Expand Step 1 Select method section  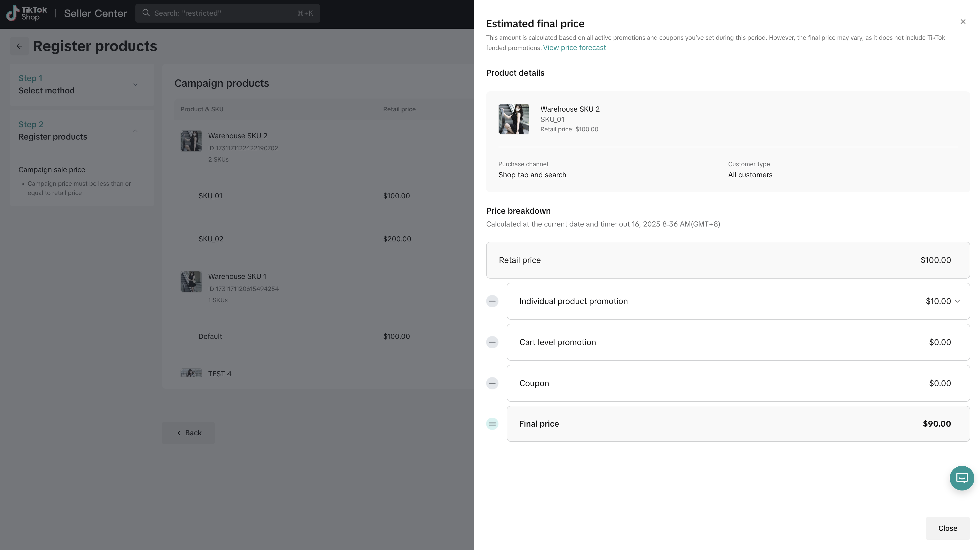[135, 84]
